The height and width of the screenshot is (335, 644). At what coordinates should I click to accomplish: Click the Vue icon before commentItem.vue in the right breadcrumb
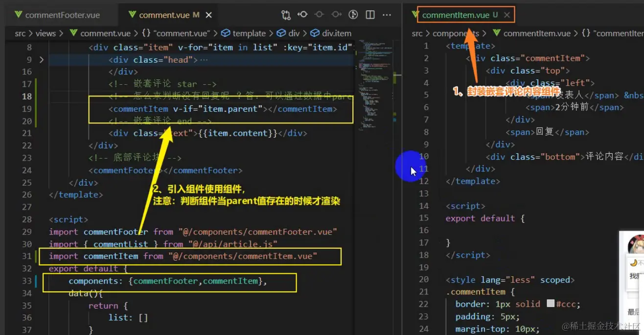pyautogui.click(x=497, y=33)
